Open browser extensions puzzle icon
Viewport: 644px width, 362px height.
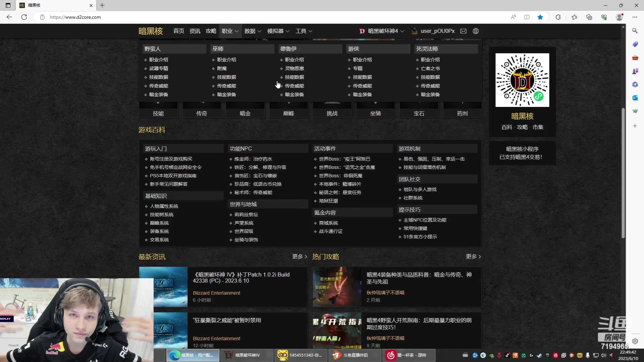coord(558,17)
